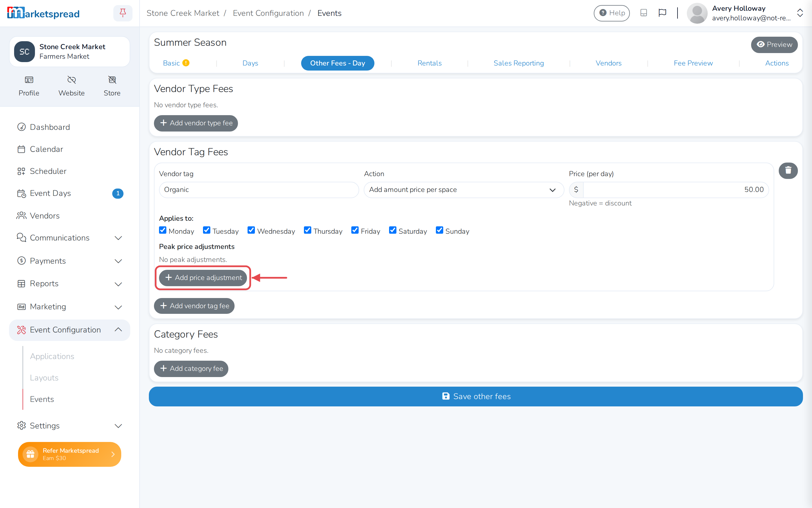The width and height of the screenshot is (812, 508).
Task: Delete the Organic vendor tag fee
Action: tap(788, 171)
